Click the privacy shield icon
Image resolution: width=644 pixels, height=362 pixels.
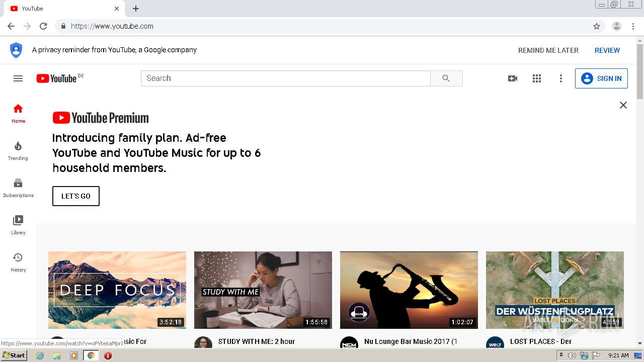[x=16, y=50]
